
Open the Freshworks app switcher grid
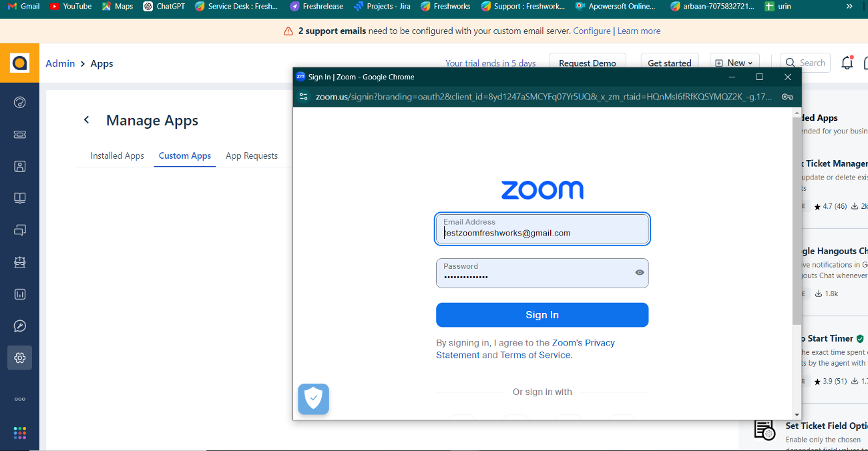(x=20, y=433)
